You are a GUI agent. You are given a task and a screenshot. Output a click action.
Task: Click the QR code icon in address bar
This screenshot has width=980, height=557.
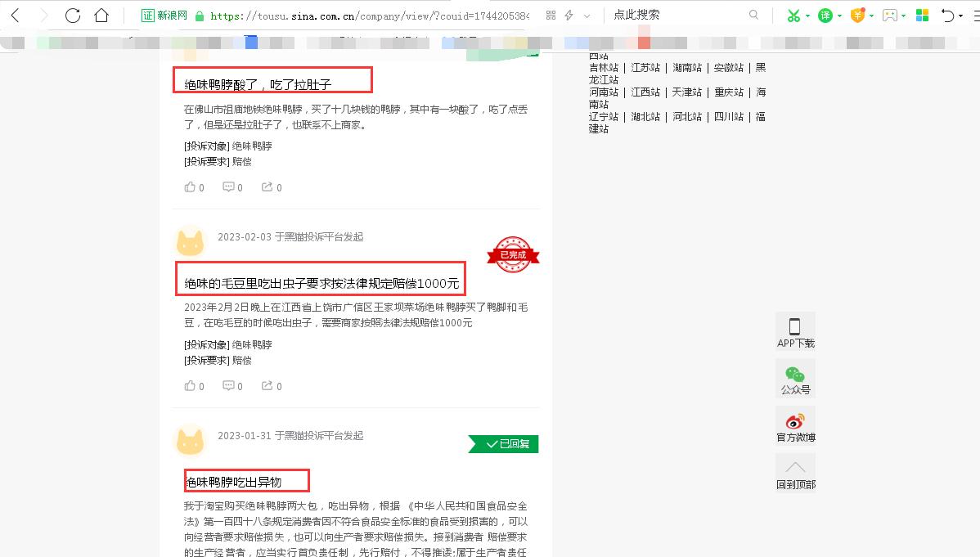551,15
